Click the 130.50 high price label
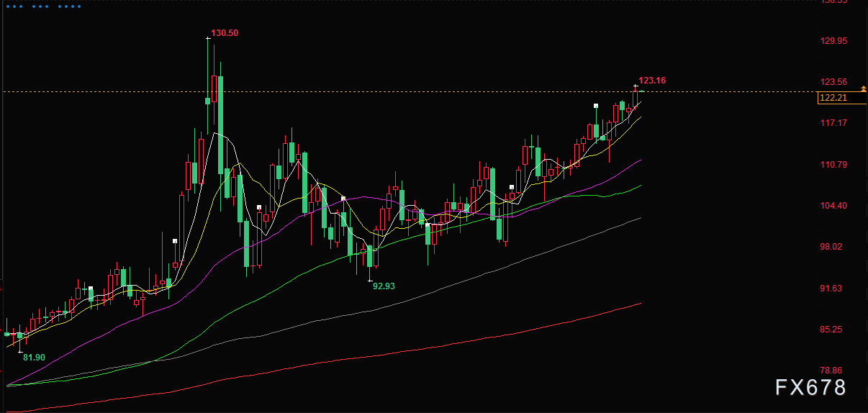 pos(225,33)
